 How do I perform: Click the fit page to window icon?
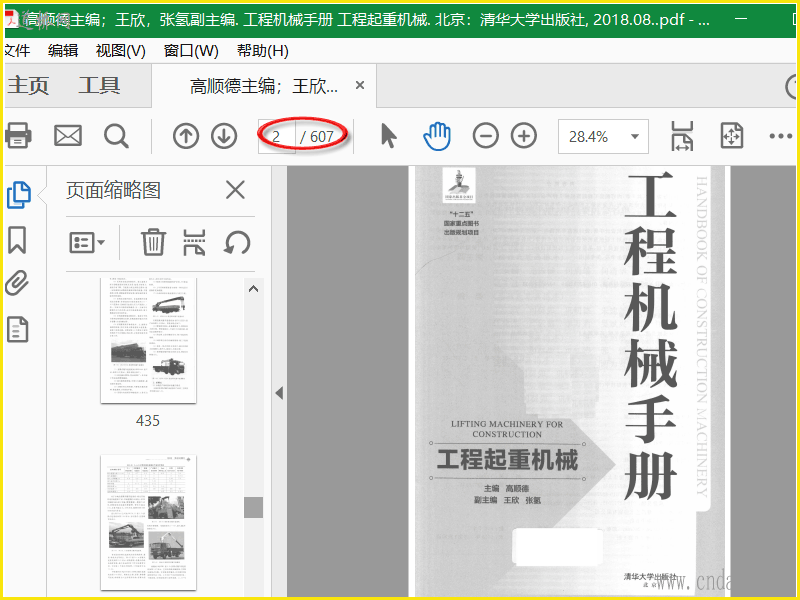tap(732, 136)
